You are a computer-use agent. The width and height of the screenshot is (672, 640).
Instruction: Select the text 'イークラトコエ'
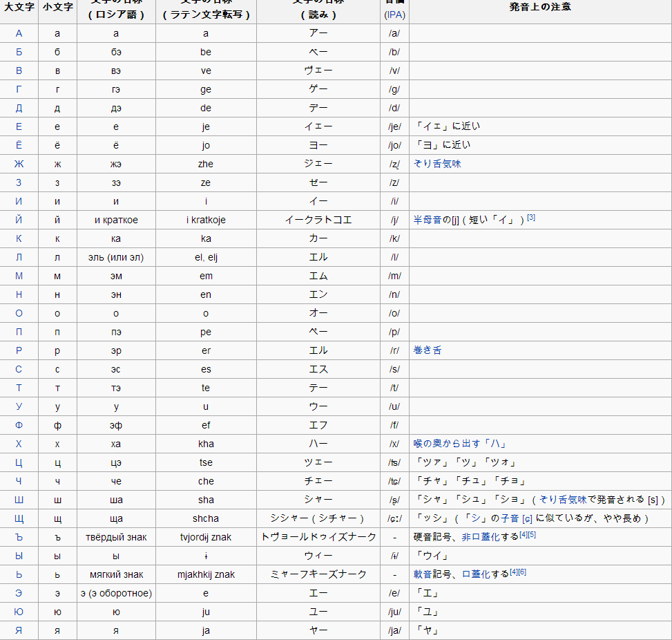coord(318,220)
